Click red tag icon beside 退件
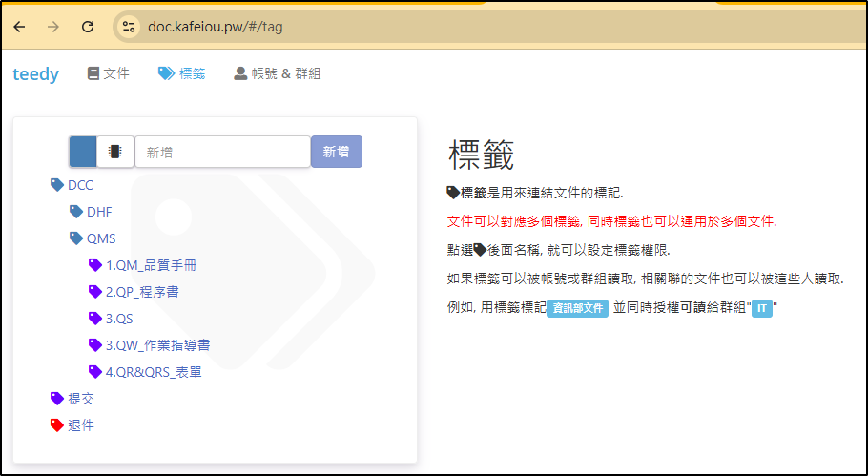 [x=57, y=424]
